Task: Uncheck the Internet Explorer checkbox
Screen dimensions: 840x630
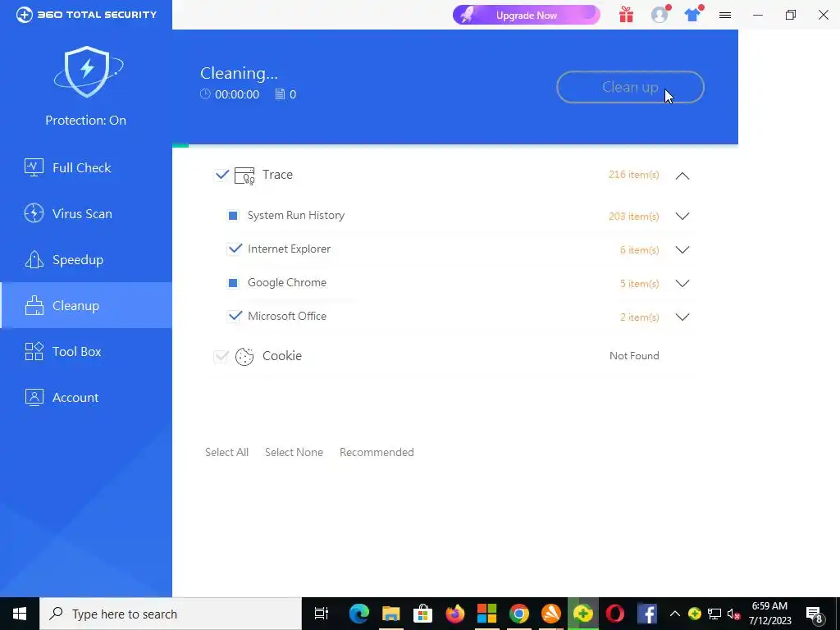Action: click(234, 249)
